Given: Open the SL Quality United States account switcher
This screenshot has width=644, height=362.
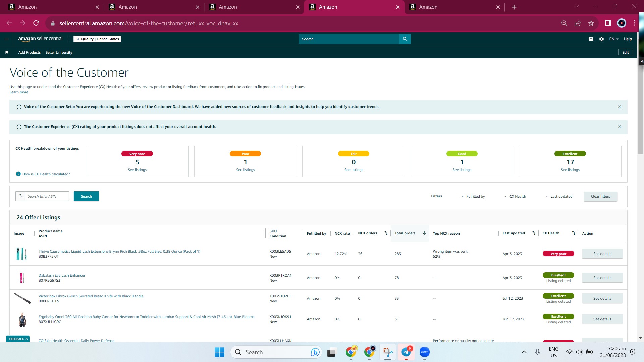Looking at the screenshot, I should click(97, 39).
